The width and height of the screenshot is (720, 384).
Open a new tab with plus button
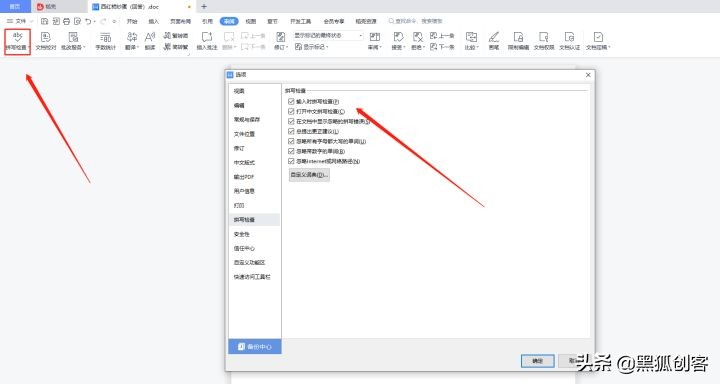point(204,6)
